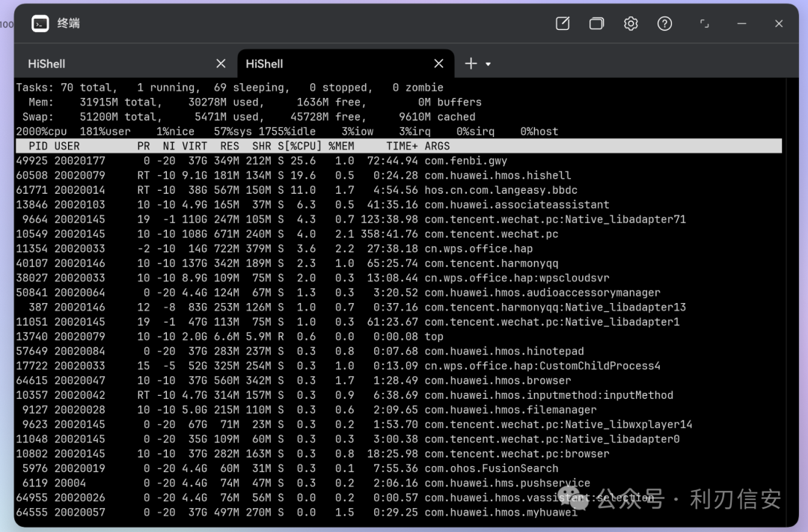Screen dimensions: 808x532
Task: Click the com.tencent.wechat.pc process line
Action: (x=399, y=234)
